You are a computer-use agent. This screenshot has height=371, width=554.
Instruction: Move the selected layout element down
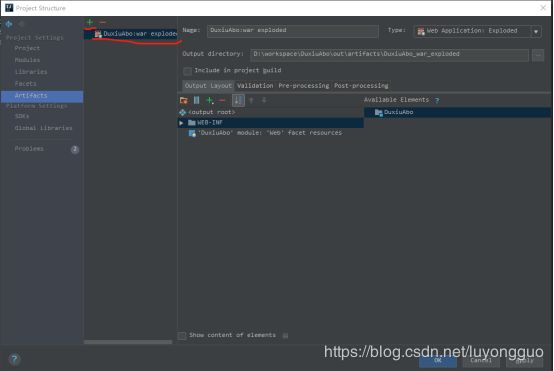coord(264,100)
